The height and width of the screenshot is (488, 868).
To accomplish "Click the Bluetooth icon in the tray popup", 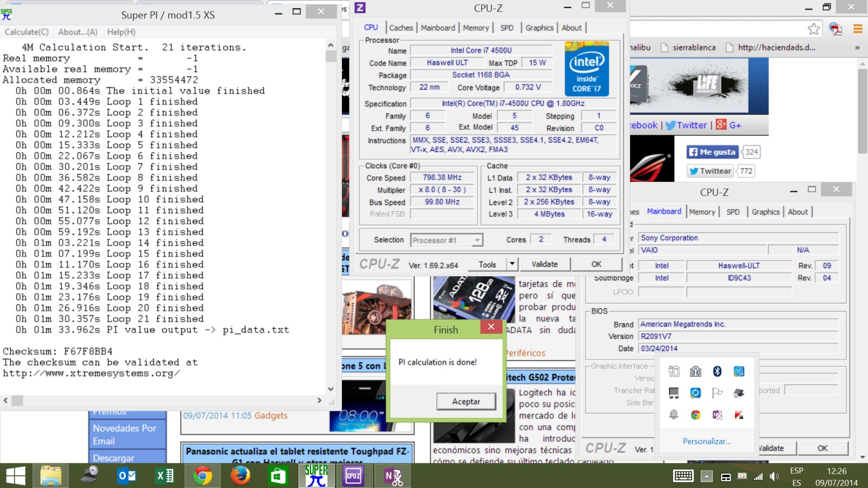I will pyautogui.click(x=717, y=371).
